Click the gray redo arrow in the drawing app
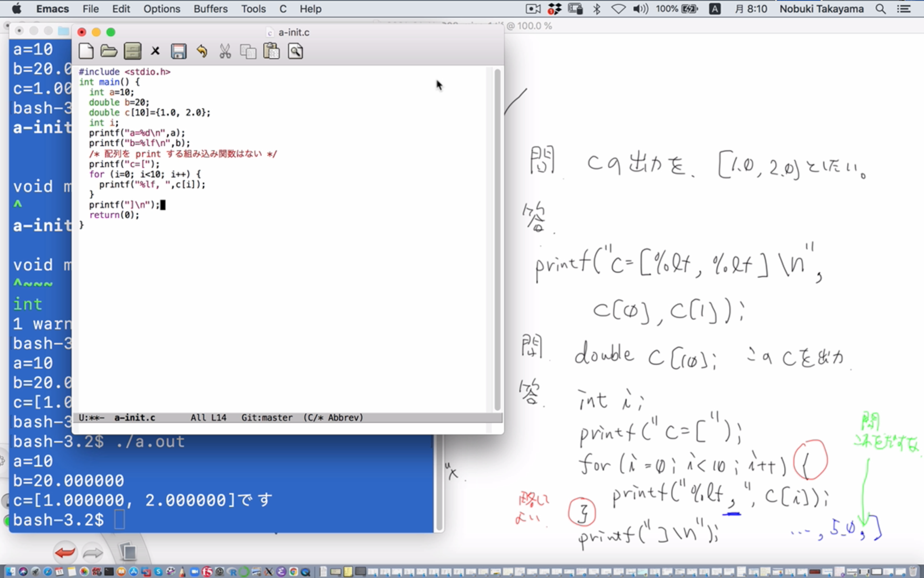The width and height of the screenshot is (924, 578). point(93,553)
